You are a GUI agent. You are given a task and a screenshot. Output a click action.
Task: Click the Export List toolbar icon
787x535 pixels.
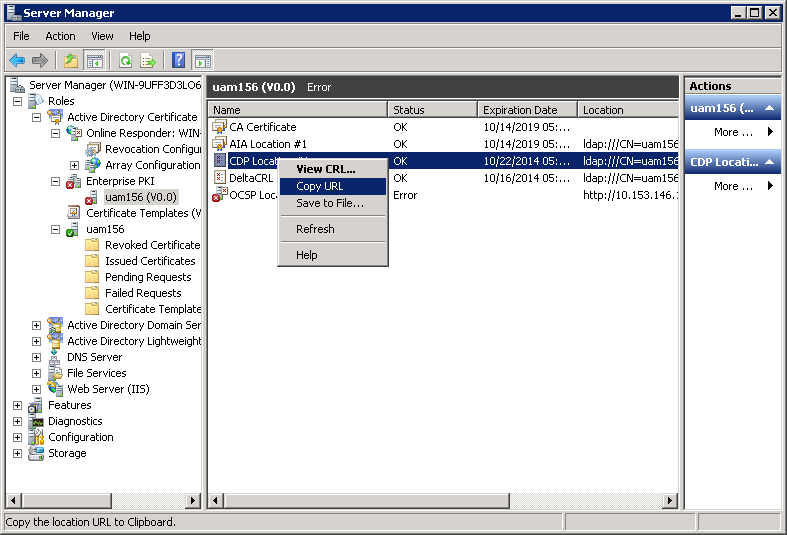(148, 61)
